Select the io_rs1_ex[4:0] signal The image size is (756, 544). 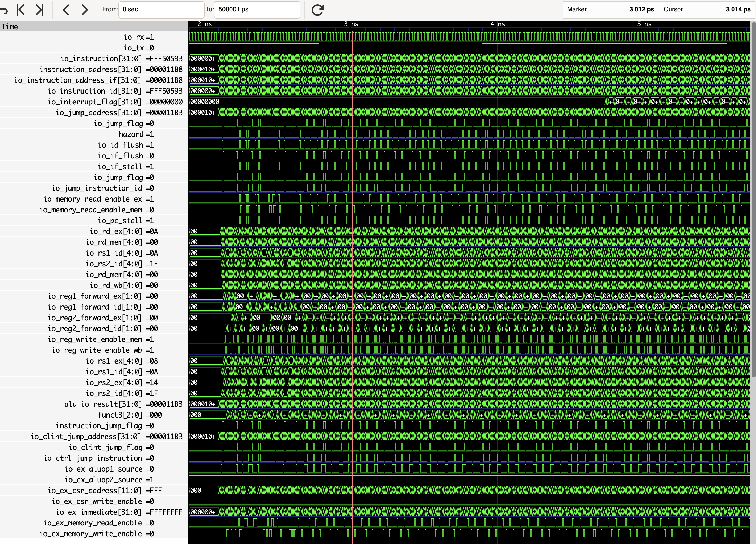(94, 361)
